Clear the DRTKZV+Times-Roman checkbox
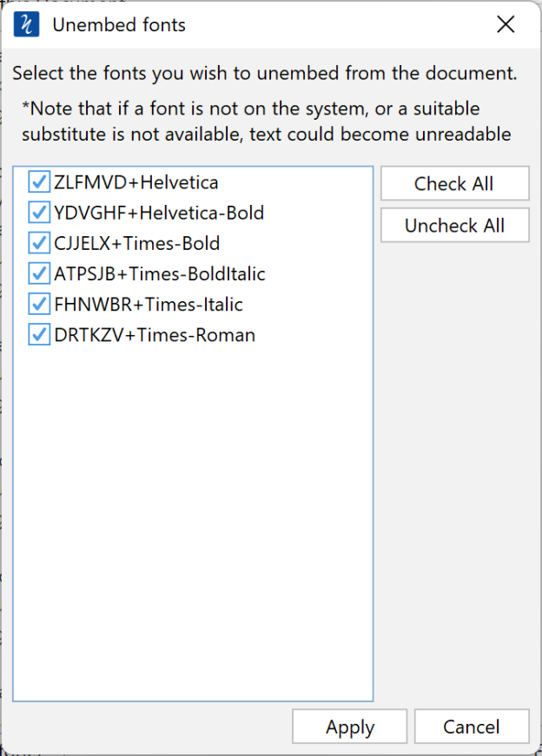 click(39, 334)
